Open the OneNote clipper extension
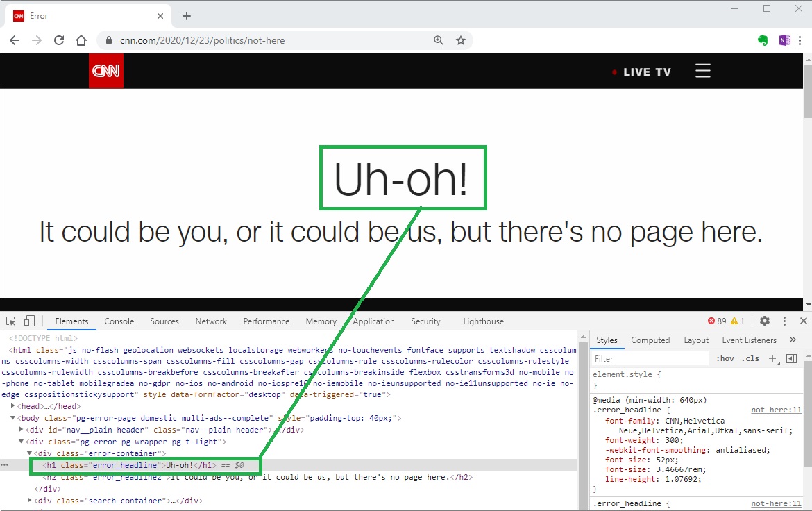Viewport: 812px width, 511px height. pyautogui.click(x=785, y=40)
